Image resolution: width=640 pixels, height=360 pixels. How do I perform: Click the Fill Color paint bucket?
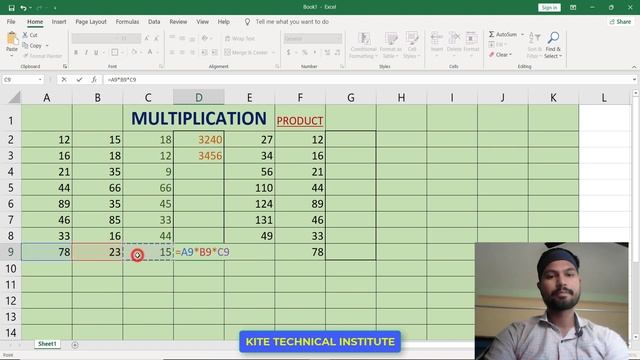coord(134,52)
